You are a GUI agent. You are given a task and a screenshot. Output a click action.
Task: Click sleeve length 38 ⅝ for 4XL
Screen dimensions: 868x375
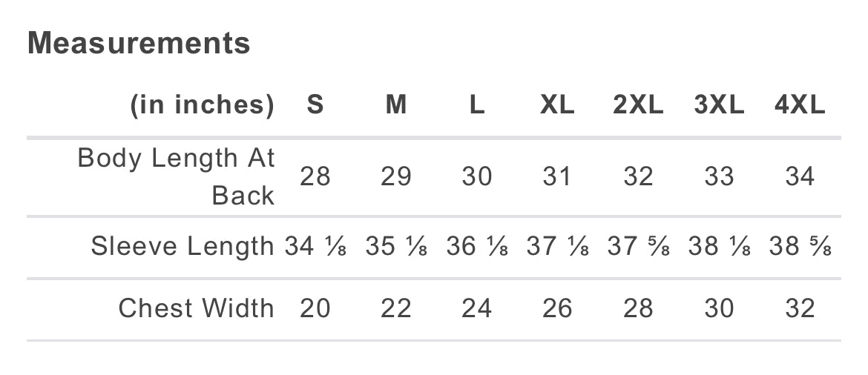point(800,247)
